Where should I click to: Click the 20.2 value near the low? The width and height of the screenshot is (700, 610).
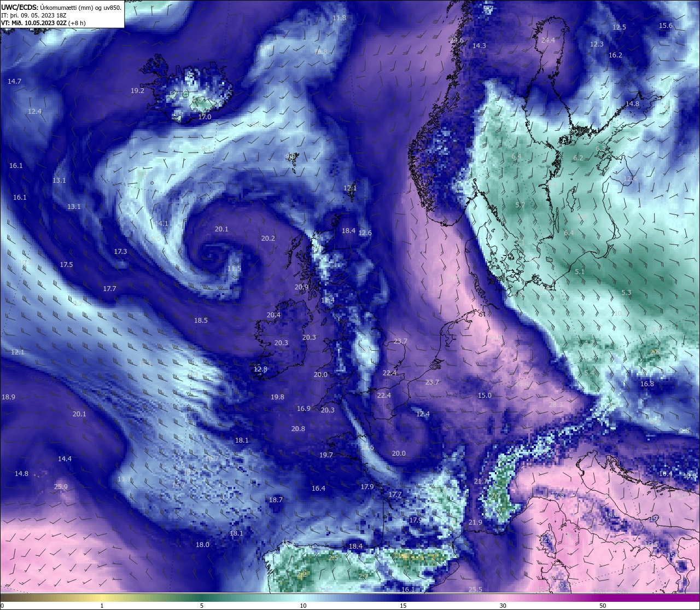(268, 239)
